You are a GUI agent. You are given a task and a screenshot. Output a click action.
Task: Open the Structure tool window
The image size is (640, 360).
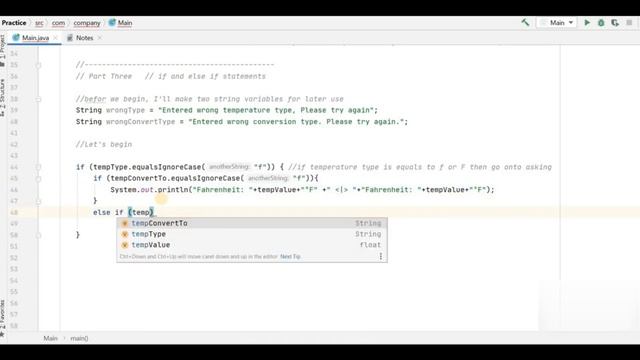pyautogui.click(x=3, y=98)
